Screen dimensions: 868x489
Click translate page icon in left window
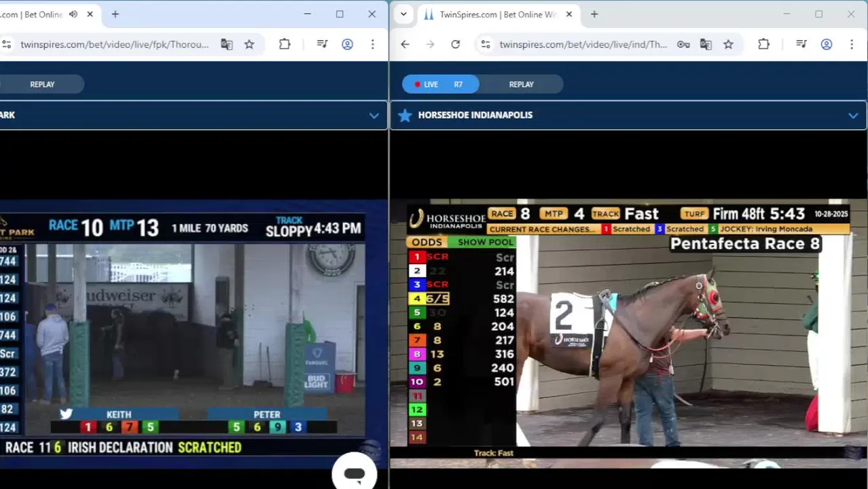(226, 44)
